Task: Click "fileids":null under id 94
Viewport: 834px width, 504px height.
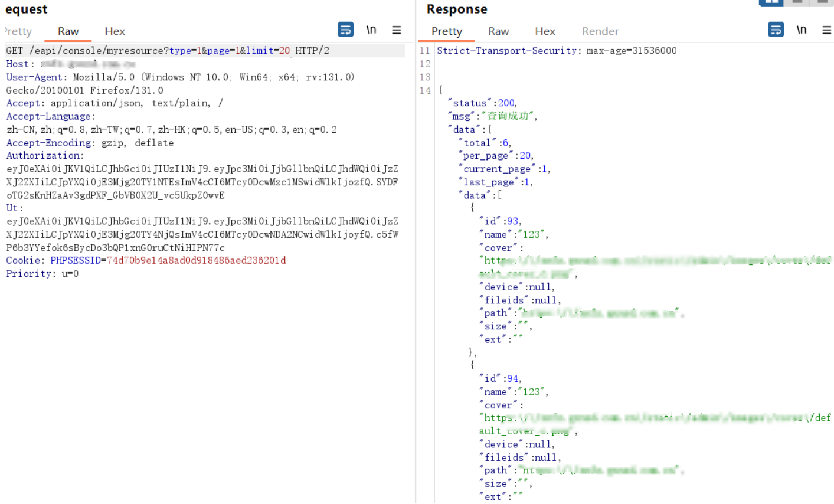Action: [x=520, y=457]
